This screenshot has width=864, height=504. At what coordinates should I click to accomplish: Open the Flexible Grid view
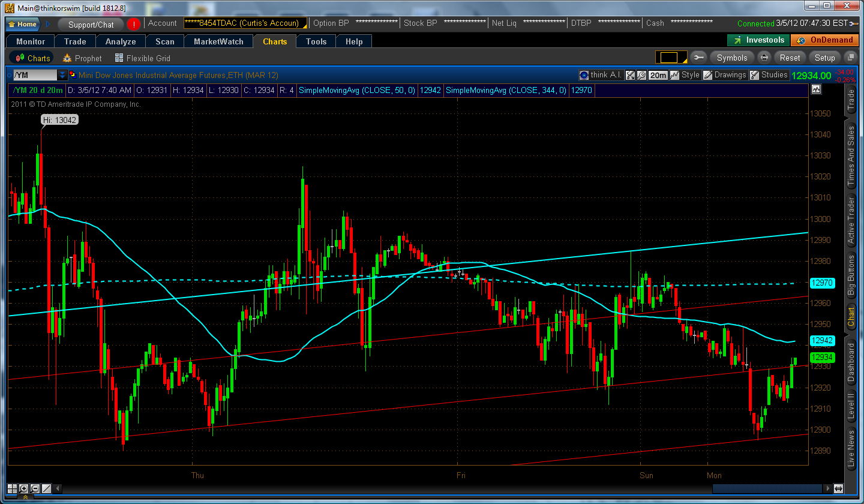pyautogui.click(x=143, y=58)
